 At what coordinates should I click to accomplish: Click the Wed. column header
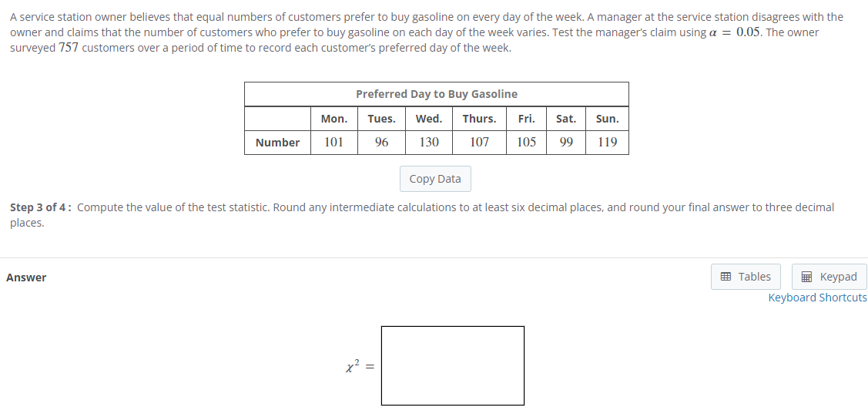pyautogui.click(x=428, y=119)
